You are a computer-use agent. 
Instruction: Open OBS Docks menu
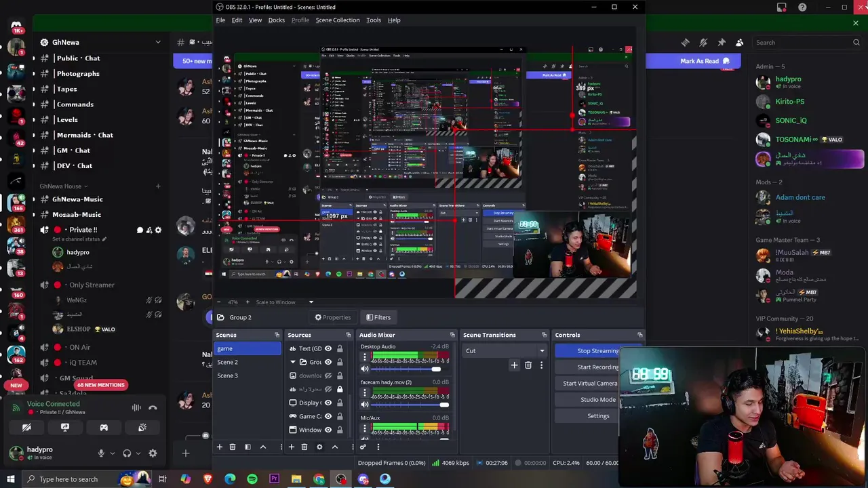tap(277, 20)
